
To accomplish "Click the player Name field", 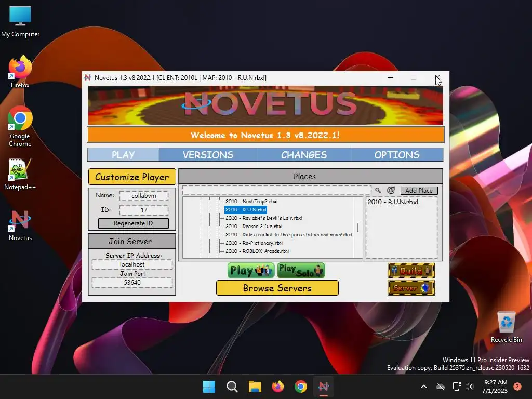I will click(144, 196).
